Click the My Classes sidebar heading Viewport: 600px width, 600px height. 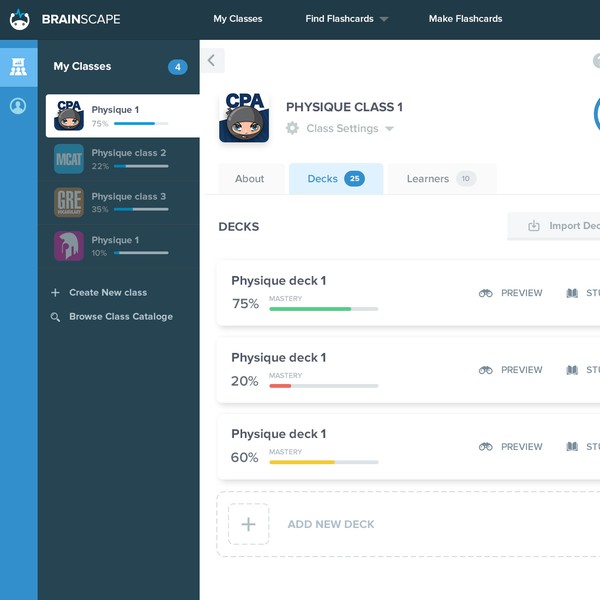(82, 67)
